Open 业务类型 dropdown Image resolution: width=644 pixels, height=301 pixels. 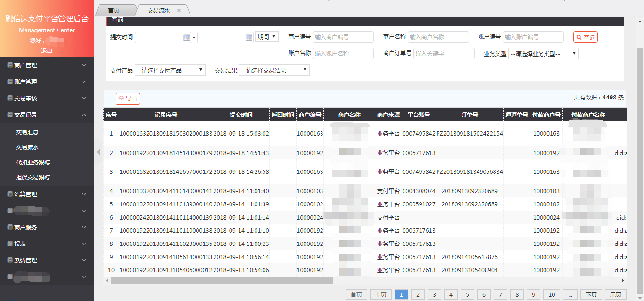click(x=544, y=54)
